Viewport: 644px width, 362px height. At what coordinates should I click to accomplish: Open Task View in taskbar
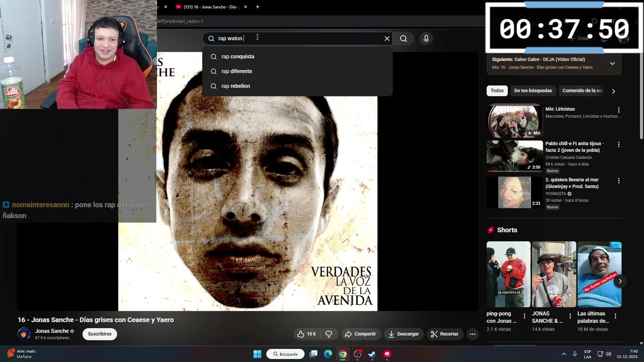coord(313,354)
